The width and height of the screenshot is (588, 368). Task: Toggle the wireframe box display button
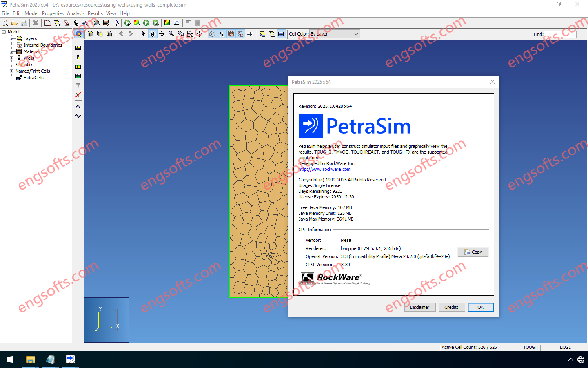pos(212,34)
